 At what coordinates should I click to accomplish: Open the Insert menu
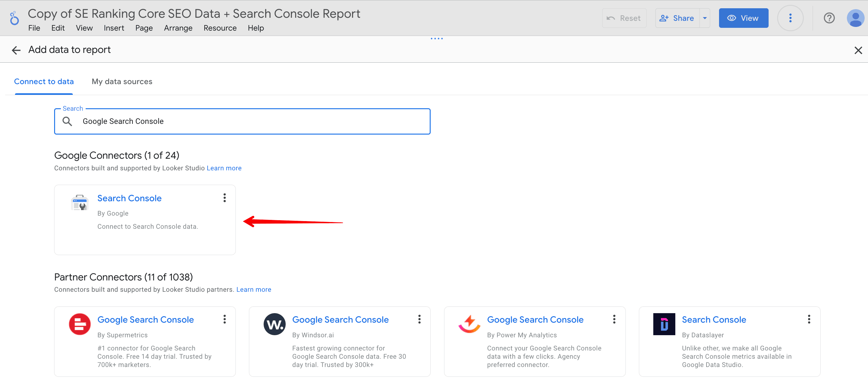pos(114,28)
